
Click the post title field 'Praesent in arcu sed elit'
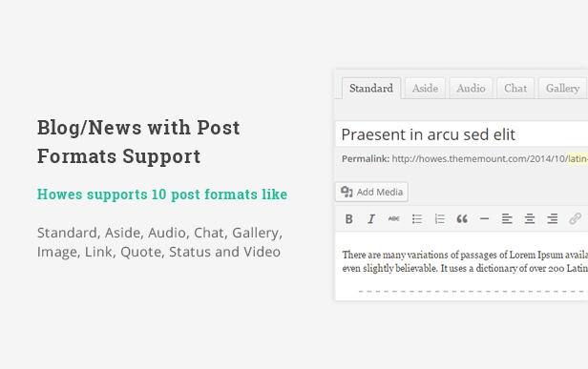pyautogui.click(x=462, y=134)
